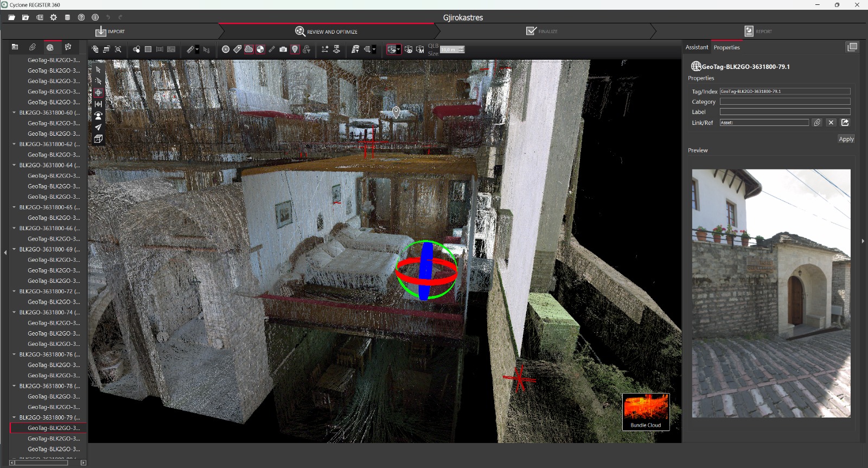
Task: Toggle checkerboard target visibility
Action: pos(260,49)
